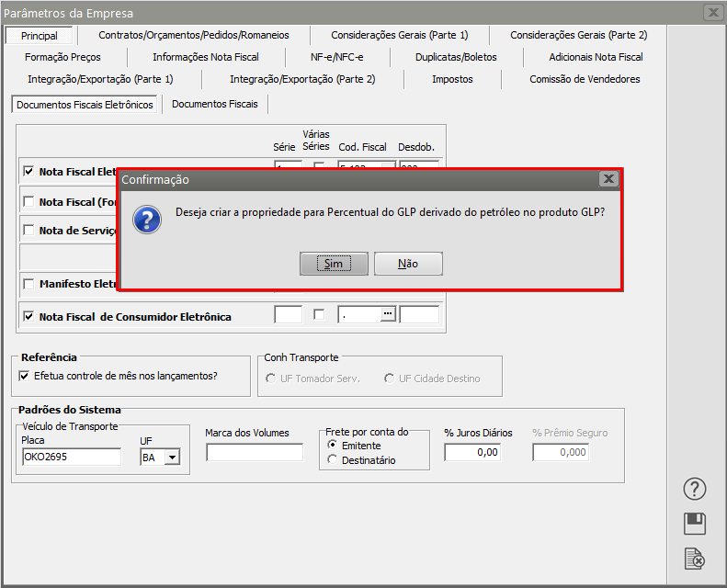Open Contratos/Orçamentos/Pedidos/Romaneios tab
This screenshot has width=727, height=588.
[x=194, y=35]
